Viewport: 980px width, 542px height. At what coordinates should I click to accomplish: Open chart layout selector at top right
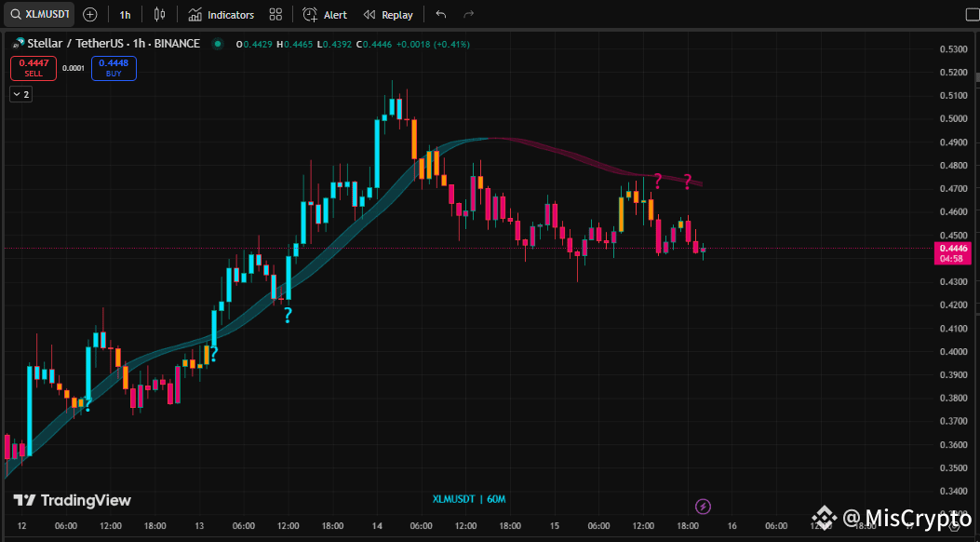972,14
